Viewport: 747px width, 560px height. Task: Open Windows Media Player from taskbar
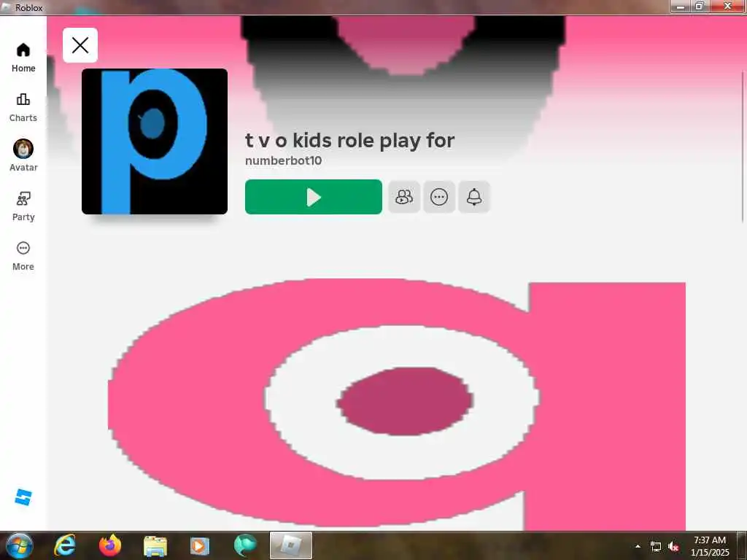pos(200,546)
